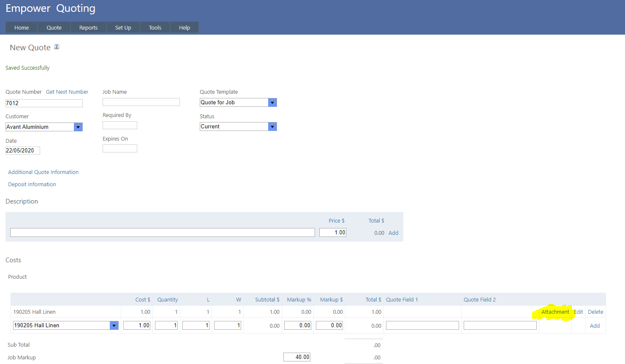Expand the product dropdown 190205 Hall Linen
Viewport: 625px width, 364px height.
[114, 326]
